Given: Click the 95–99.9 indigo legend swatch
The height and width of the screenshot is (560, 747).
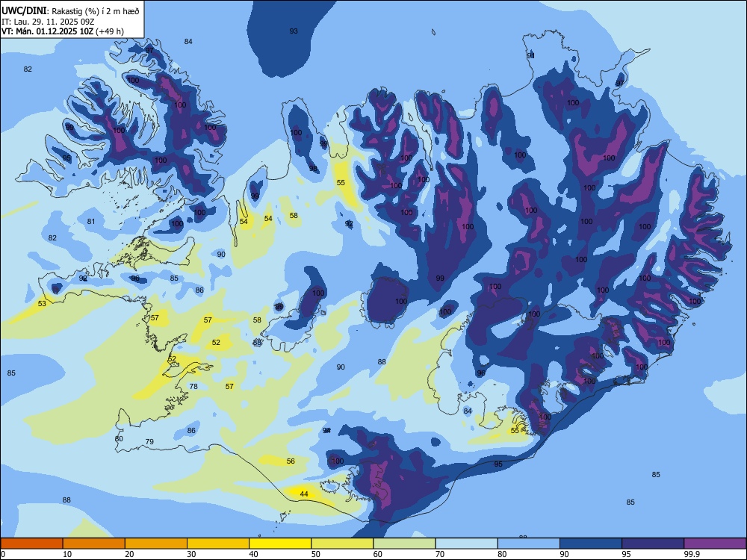Looking at the screenshot, I should [653, 544].
